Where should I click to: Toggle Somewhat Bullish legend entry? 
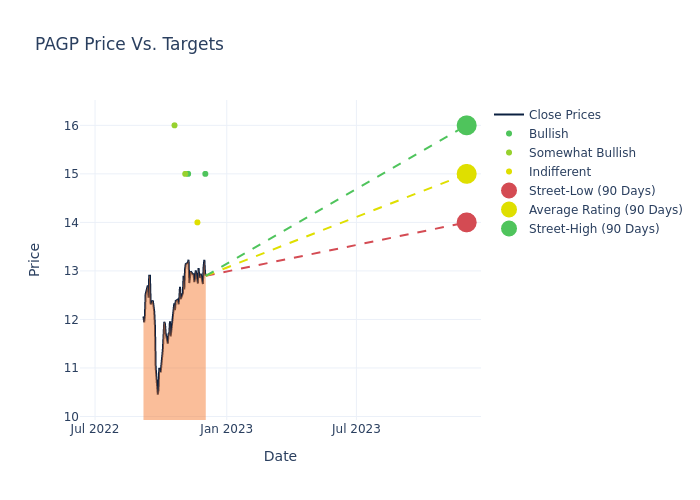[582, 153]
